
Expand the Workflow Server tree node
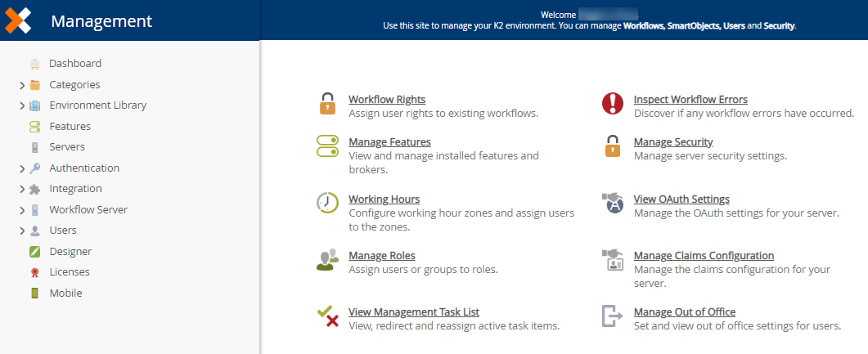coord(22,210)
